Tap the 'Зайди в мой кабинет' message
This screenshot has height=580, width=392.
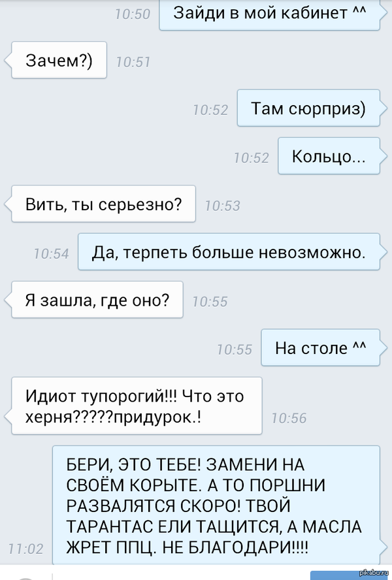(269, 15)
